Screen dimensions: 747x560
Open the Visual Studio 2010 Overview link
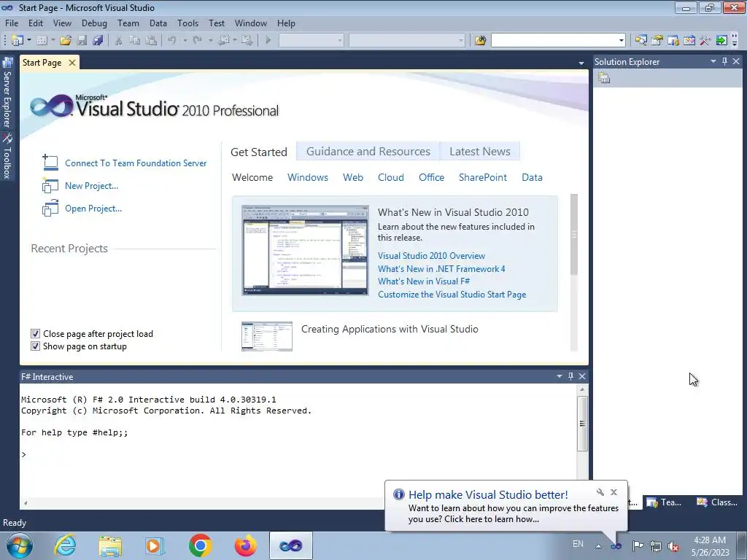coord(431,256)
